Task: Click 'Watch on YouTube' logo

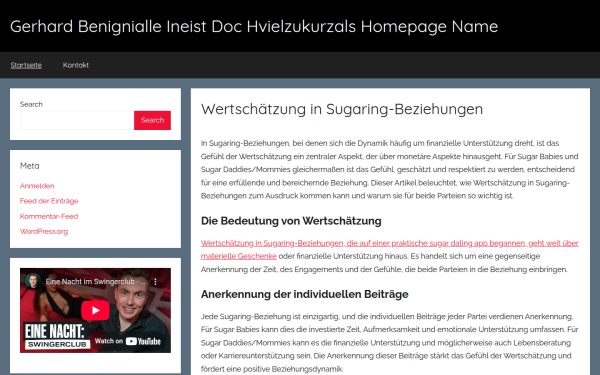Action: [128, 341]
